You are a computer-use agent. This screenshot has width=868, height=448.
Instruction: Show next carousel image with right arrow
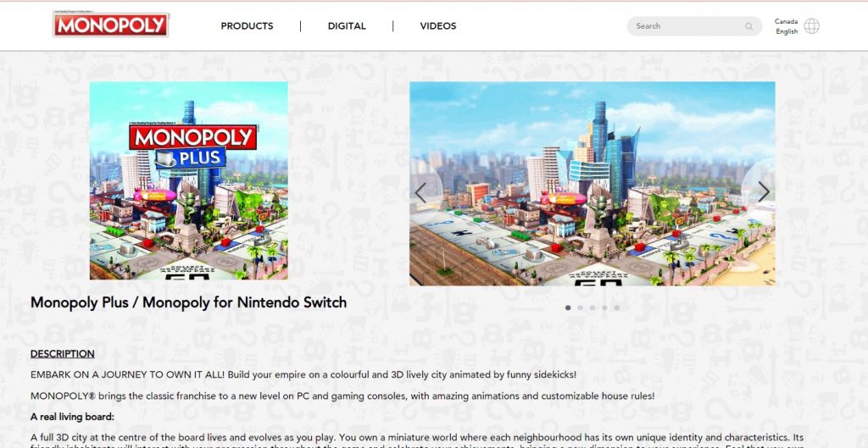tap(764, 192)
